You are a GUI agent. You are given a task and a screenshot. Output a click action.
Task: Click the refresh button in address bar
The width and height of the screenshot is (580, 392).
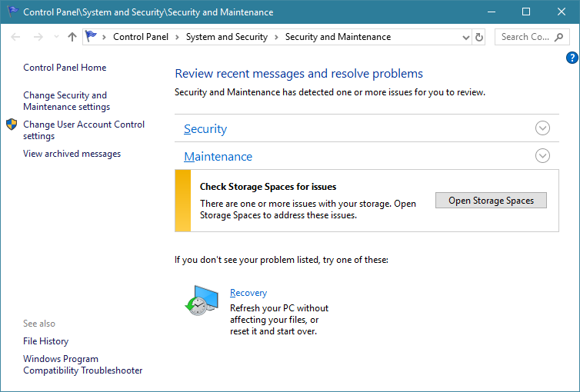(x=480, y=37)
